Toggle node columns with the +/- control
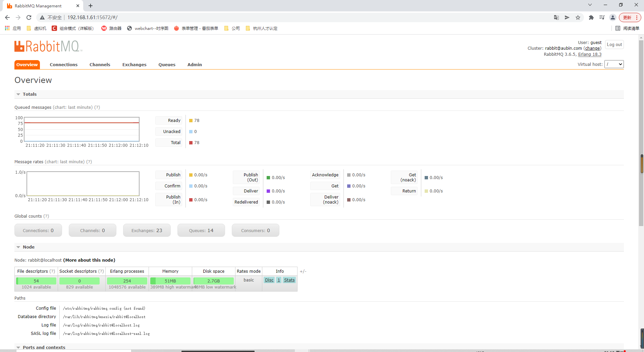This screenshot has width=644, height=352. coord(303,271)
